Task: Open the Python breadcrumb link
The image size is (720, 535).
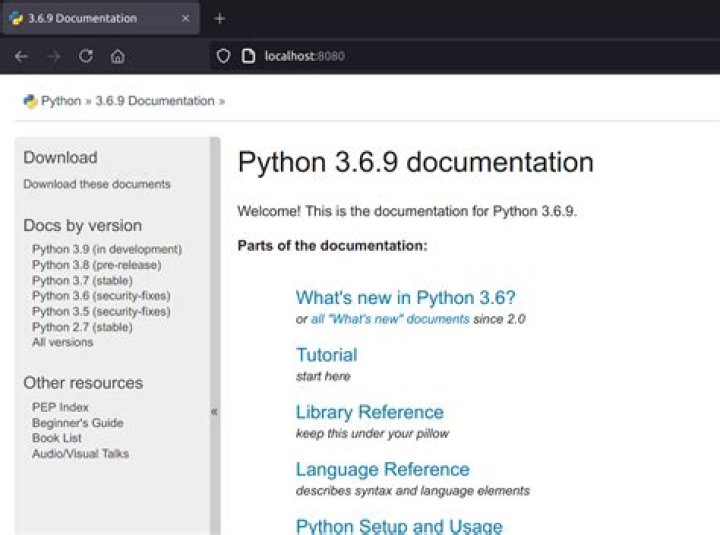Action: (61, 101)
